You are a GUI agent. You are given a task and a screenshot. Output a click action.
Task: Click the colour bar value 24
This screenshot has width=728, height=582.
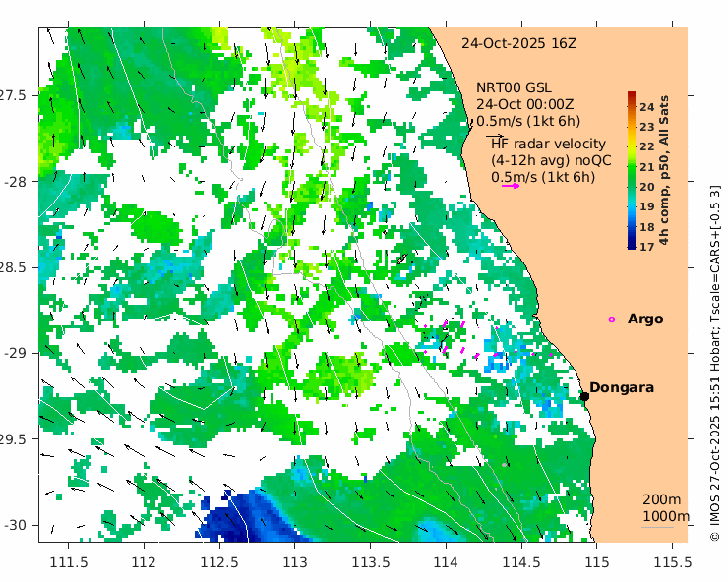(646, 107)
